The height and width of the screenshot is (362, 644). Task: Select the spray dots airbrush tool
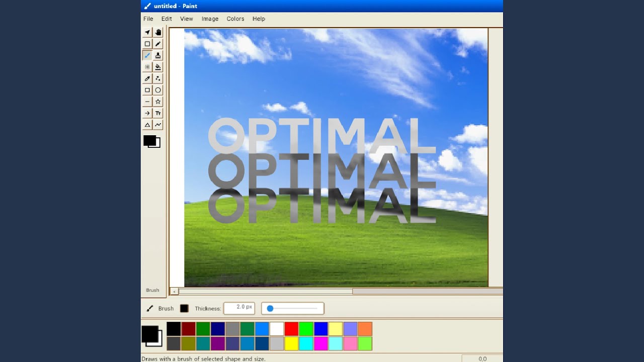[x=158, y=78]
